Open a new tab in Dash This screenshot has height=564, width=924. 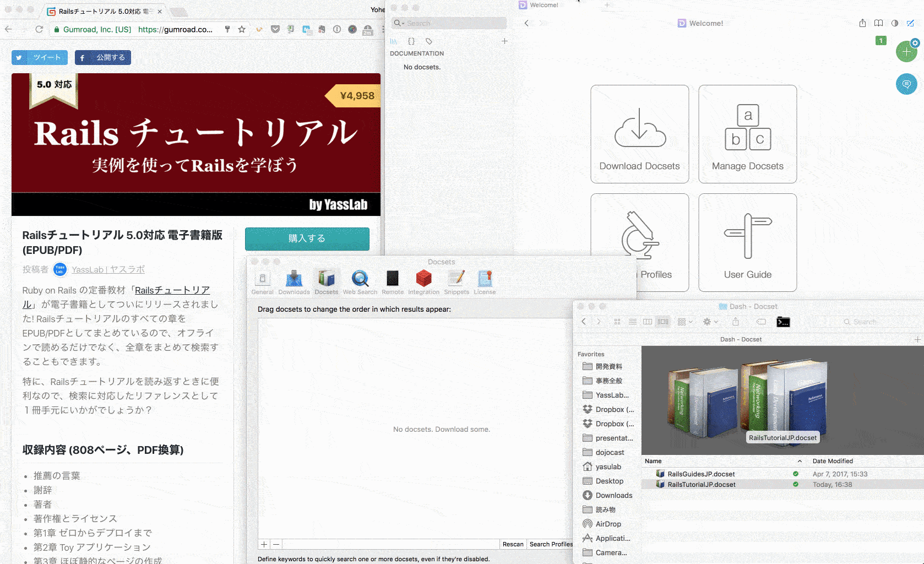click(x=607, y=5)
